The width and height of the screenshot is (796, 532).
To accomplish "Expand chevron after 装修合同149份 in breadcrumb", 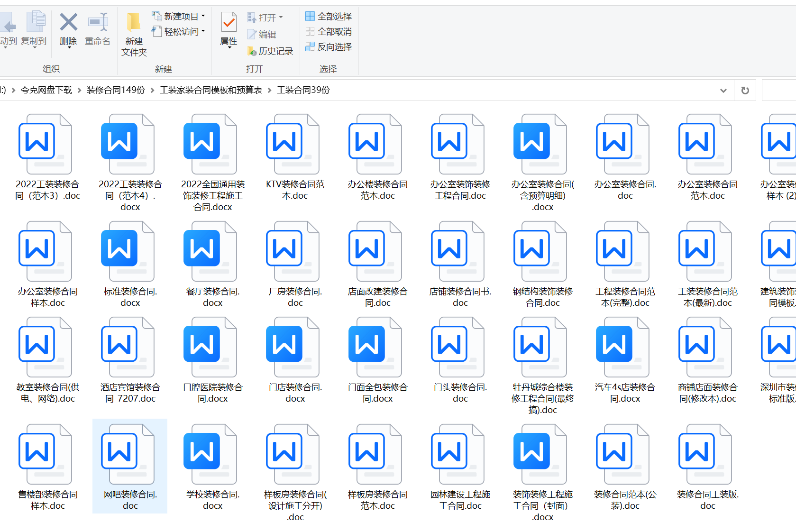I will click(x=152, y=90).
